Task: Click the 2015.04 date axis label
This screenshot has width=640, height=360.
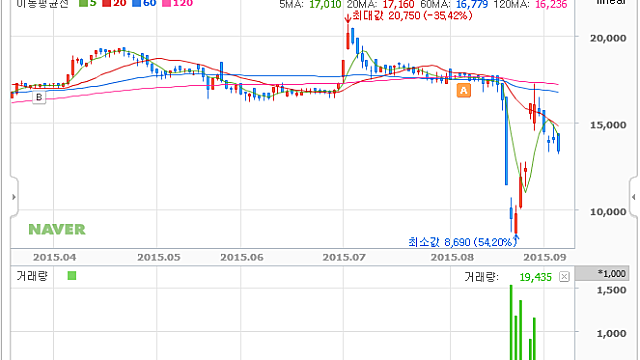Action: [x=54, y=258]
